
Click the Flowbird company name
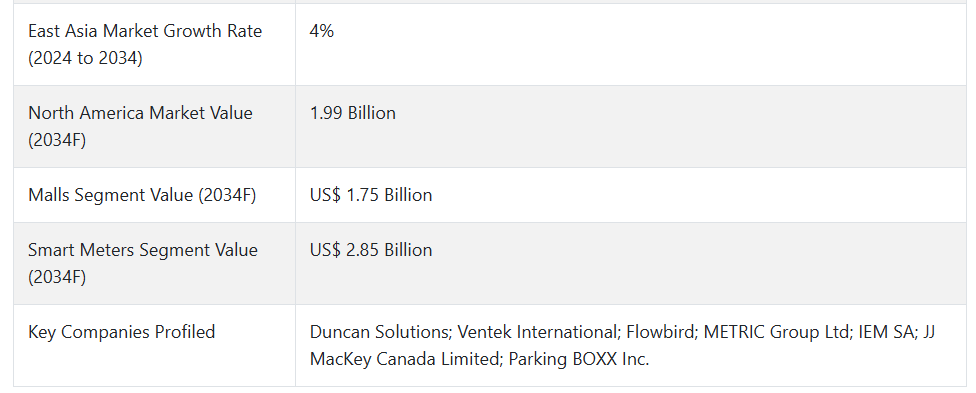coord(661,332)
